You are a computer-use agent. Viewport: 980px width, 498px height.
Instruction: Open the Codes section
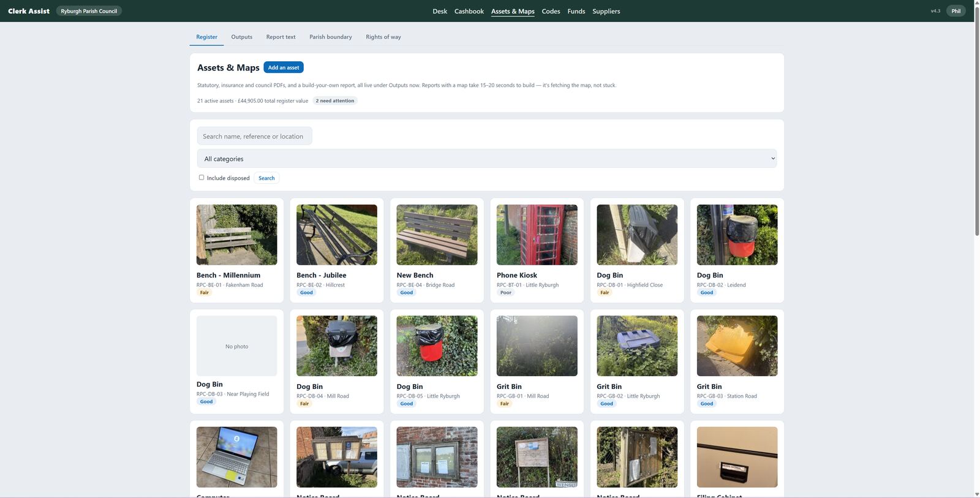[551, 11]
